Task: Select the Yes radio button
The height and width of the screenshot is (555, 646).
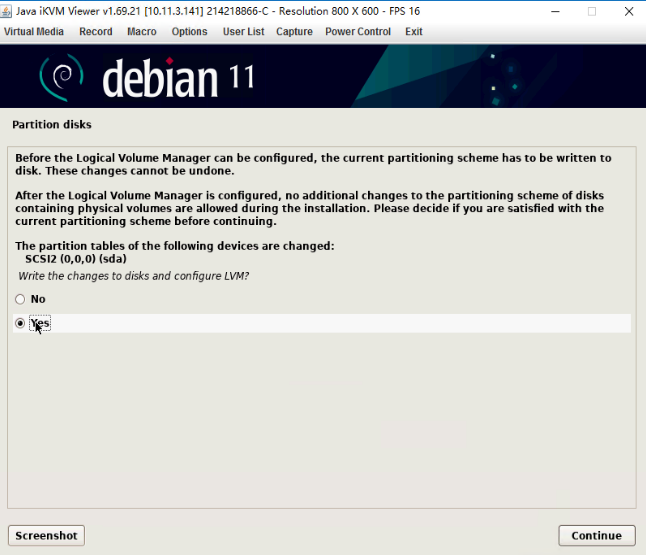Action: (x=20, y=323)
